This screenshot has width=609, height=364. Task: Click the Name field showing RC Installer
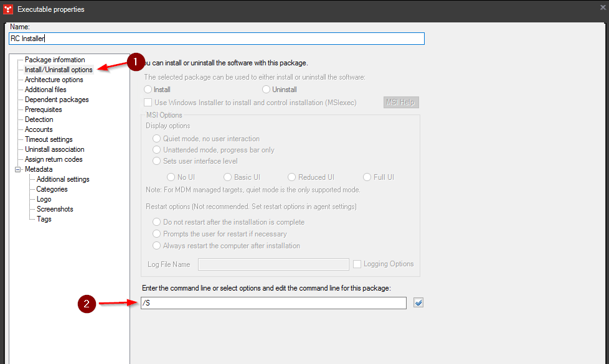click(x=216, y=38)
